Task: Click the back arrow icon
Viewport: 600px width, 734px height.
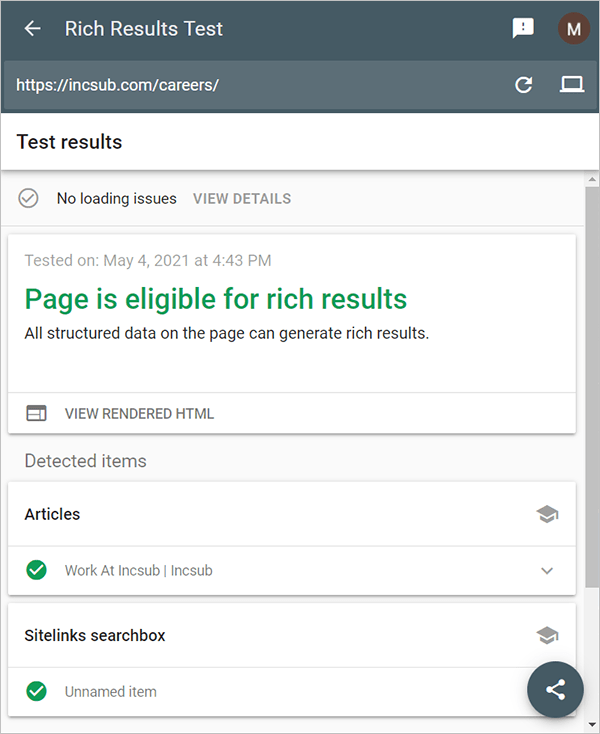Action: click(33, 28)
